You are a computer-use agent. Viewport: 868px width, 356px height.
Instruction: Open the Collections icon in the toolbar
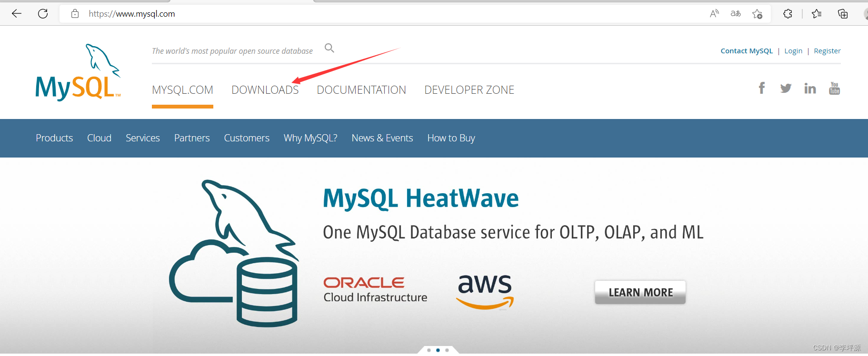(x=843, y=14)
